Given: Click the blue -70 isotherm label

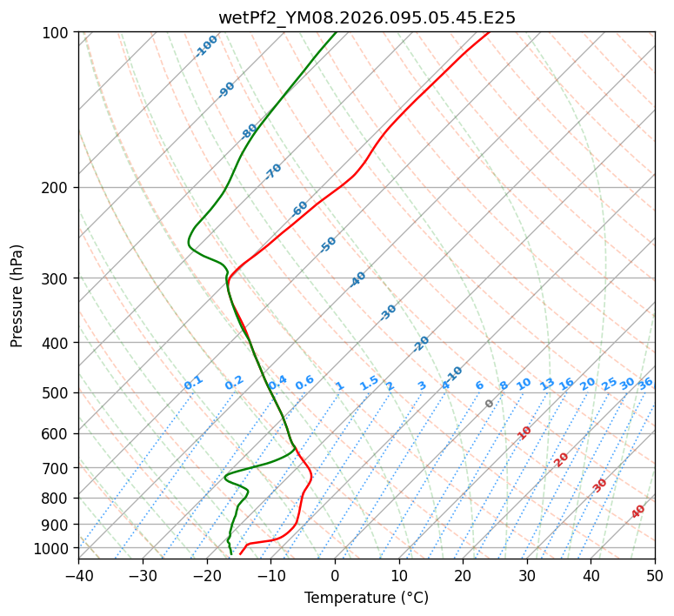Looking at the screenshot, I should pos(273,171).
